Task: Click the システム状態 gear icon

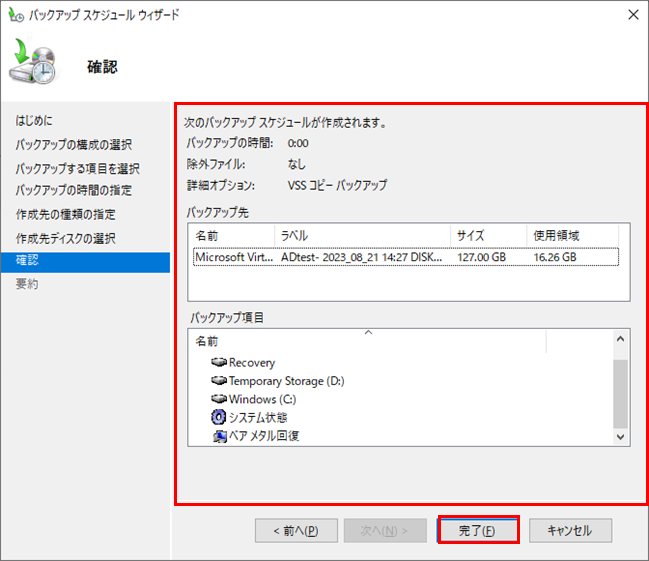Action: coord(219,417)
